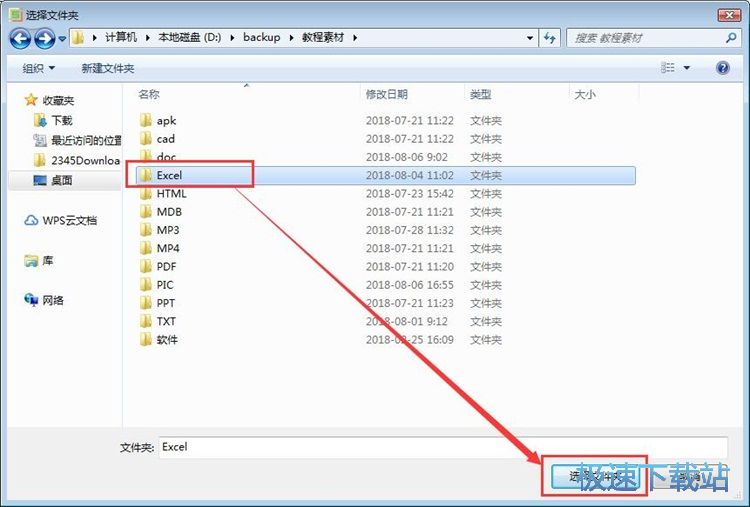Select the Excel folder row

[x=385, y=176]
